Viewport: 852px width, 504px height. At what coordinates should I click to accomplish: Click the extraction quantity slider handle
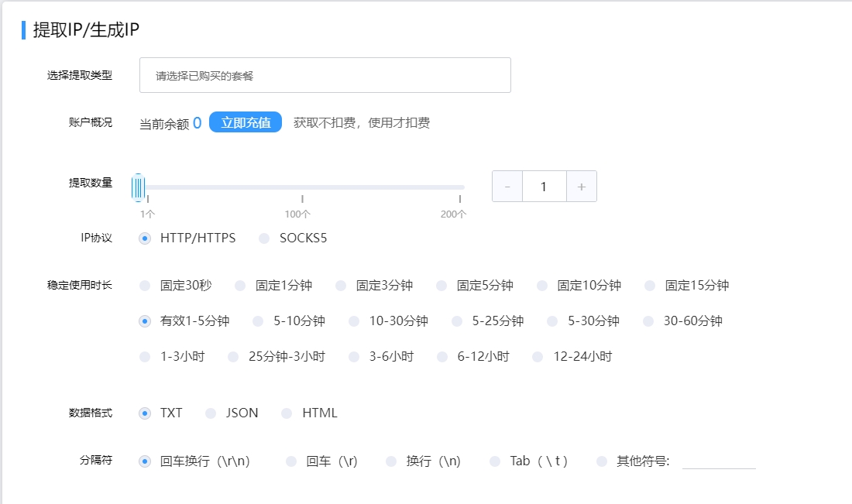pos(138,187)
